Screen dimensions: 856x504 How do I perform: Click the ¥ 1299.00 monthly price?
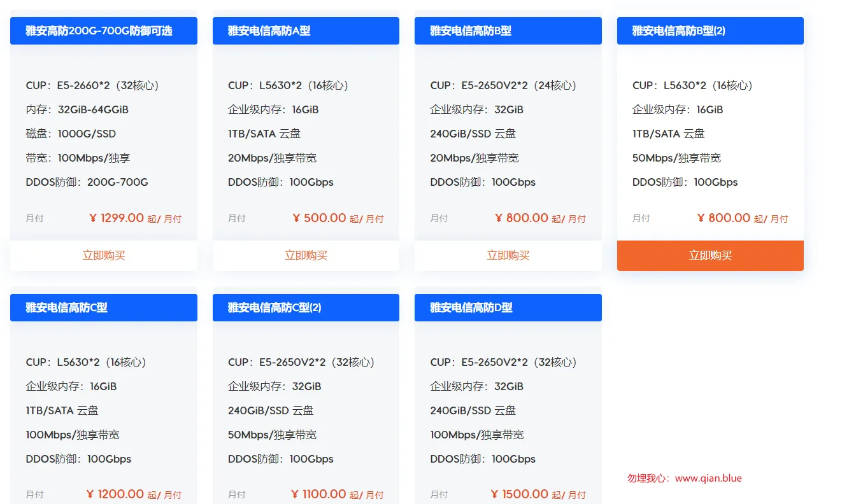pyautogui.click(x=117, y=218)
